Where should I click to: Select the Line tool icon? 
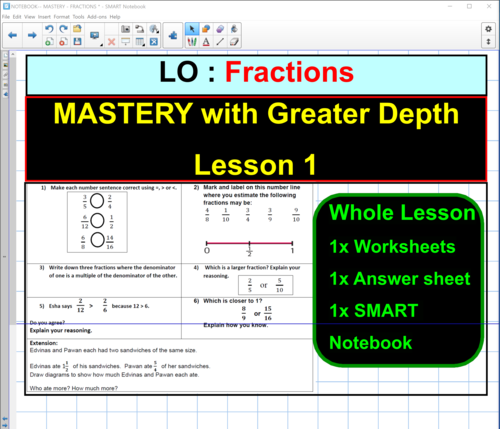[220, 42]
